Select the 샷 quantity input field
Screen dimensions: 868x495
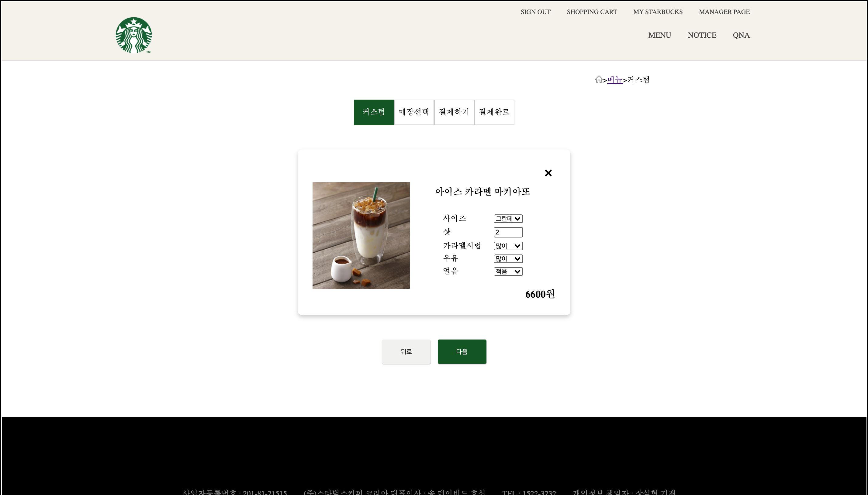coord(508,232)
